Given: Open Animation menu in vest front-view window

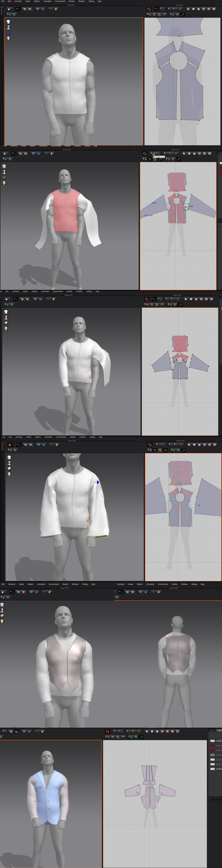Looking at the screenshot, I should click(41, 584).
